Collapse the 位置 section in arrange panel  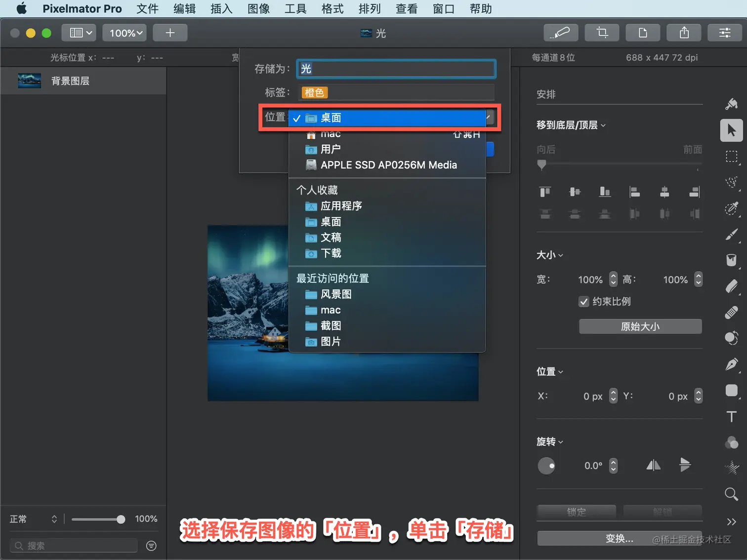561,372
